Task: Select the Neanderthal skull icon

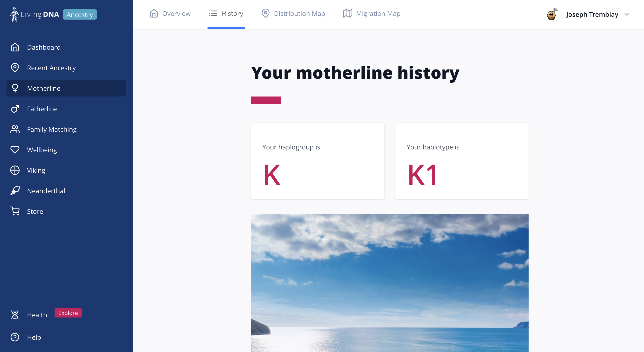Action: coord(15,191)
